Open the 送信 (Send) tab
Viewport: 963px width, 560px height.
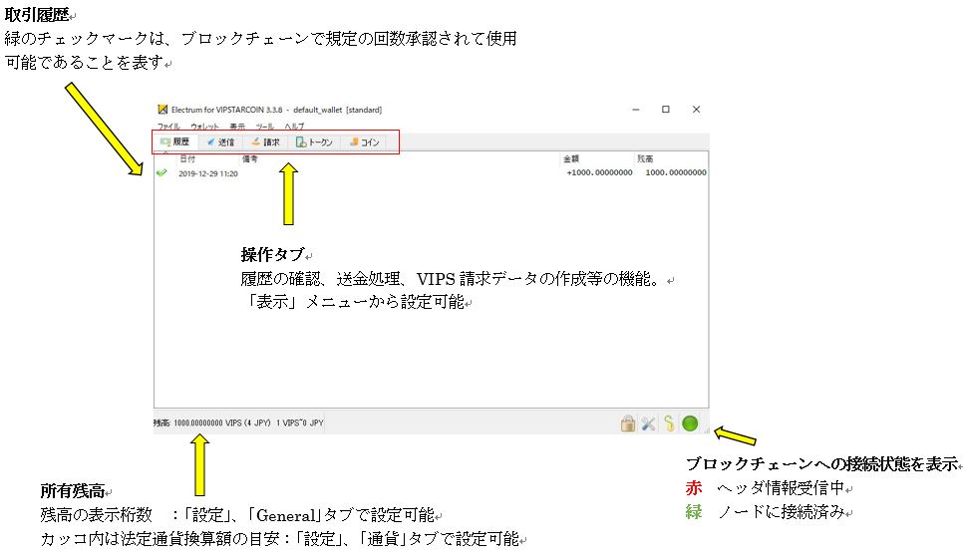tap(220, 142)
